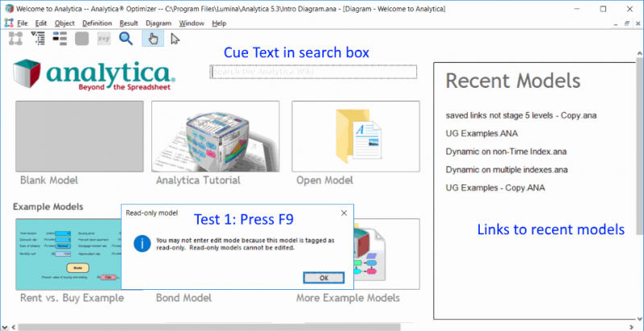Click the Blank Model label

(x=49, y=180)
